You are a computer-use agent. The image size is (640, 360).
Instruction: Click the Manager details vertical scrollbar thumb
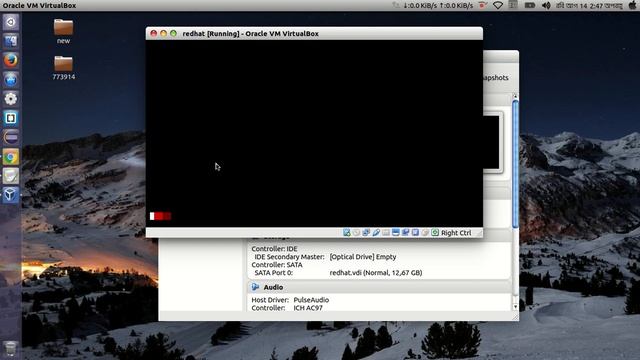pyautogui.click(x=515, y=164)
